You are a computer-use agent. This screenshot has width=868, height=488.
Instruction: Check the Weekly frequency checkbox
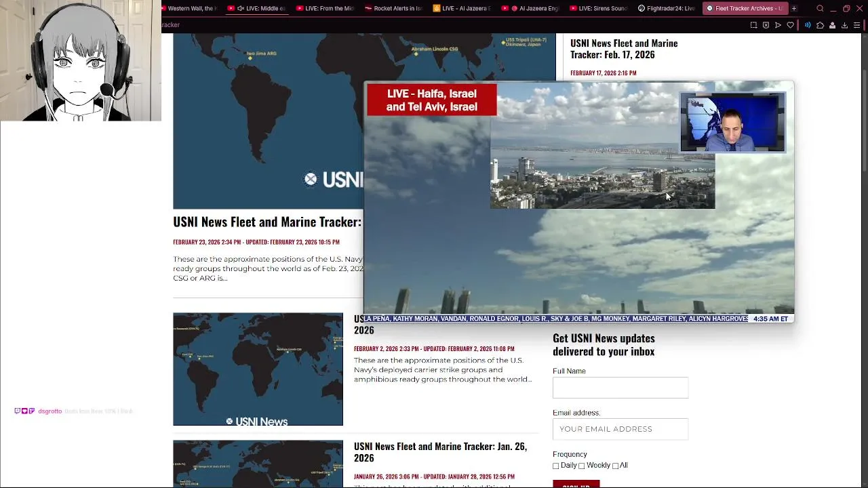pyautogui.click(x=581, y=466)
